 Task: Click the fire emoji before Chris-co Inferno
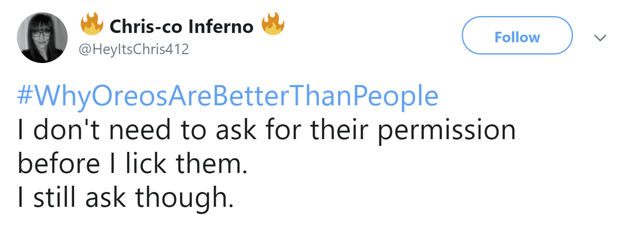[92, 25]
